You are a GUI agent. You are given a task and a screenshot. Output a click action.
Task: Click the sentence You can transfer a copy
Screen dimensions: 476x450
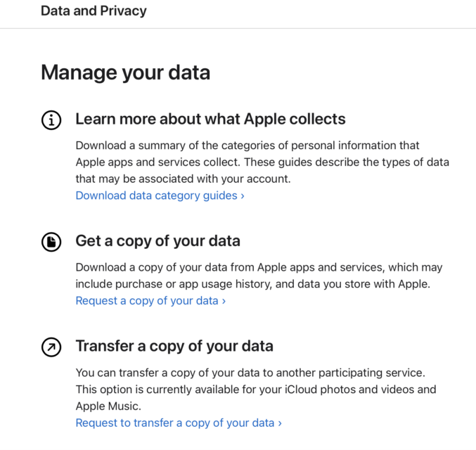[250, 373]
